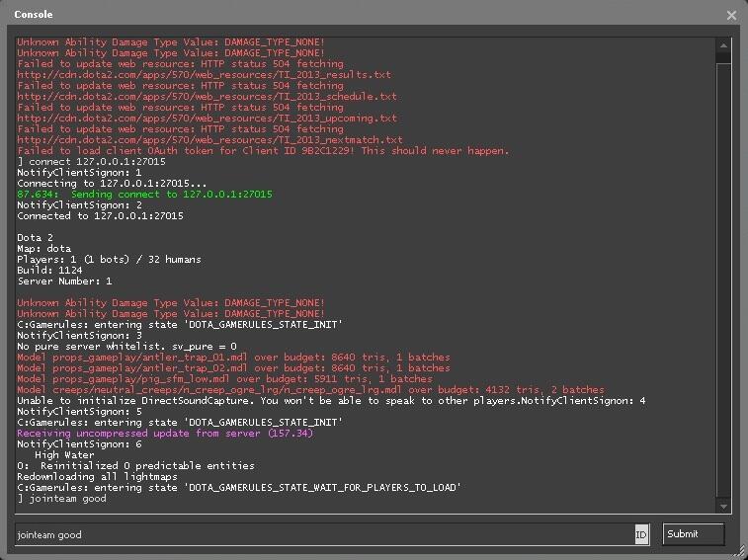Focus the command input field containing jointeam good
Image resolution: width=748 pixels, height=560 pixels.
[332, 534]
